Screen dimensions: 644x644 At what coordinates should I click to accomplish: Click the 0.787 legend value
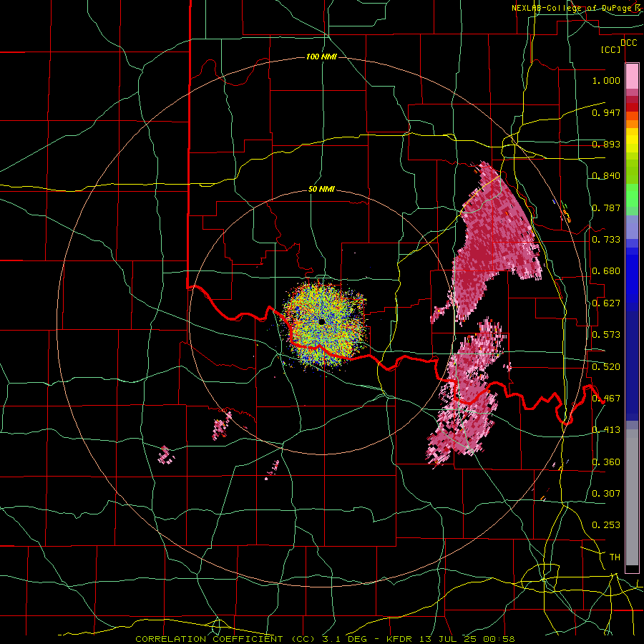click(606, 208)
